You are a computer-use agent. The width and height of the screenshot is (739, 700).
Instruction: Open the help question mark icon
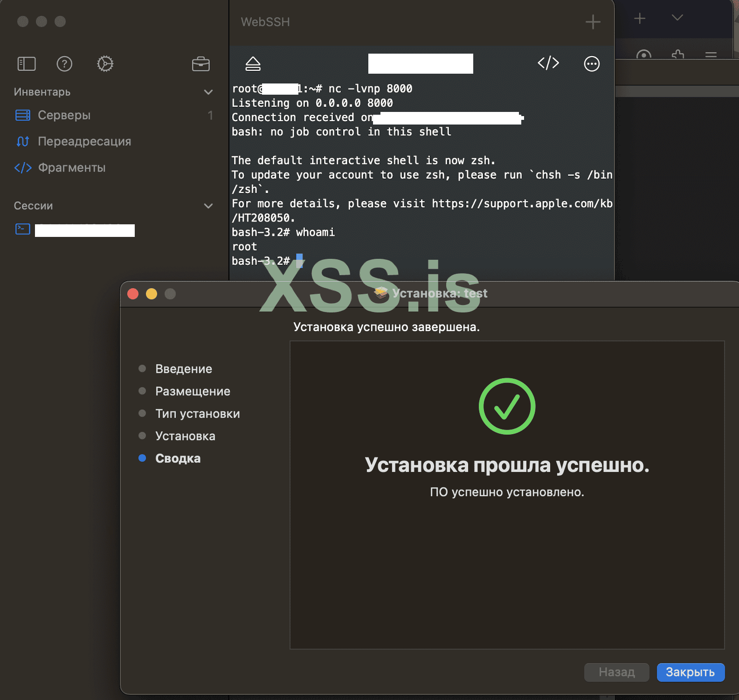click(64, 64)
